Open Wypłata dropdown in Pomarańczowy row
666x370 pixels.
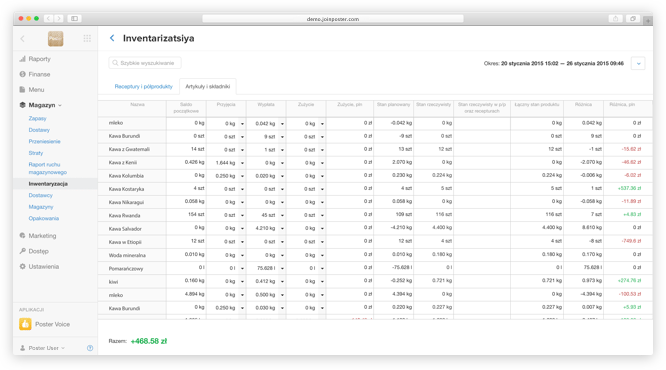pyautogui.click(x=282, y=268)
